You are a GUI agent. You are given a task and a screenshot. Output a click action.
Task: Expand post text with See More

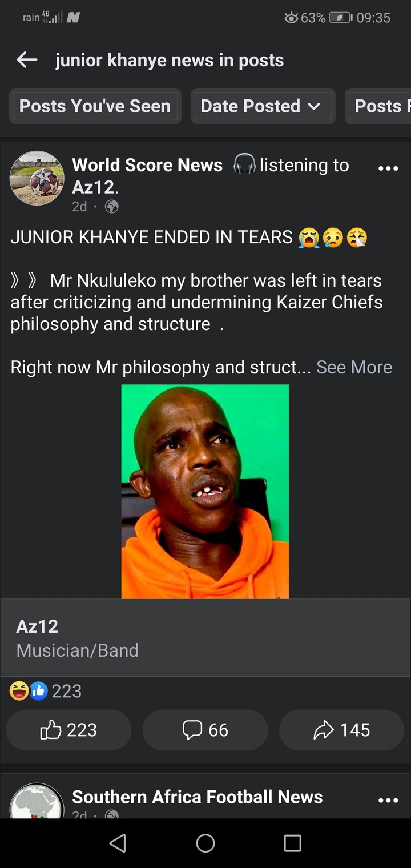(x=354, y=367)
